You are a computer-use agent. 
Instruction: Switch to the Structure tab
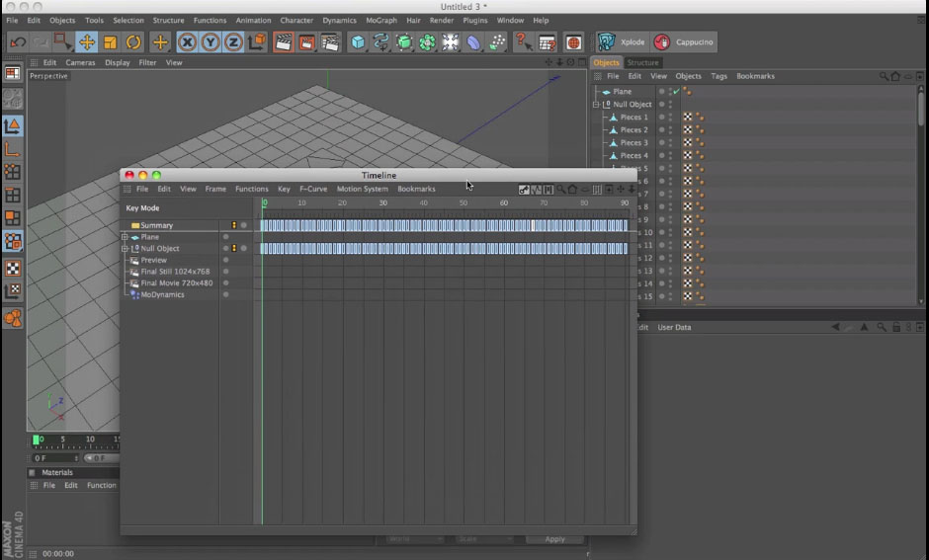coord(642,62)
